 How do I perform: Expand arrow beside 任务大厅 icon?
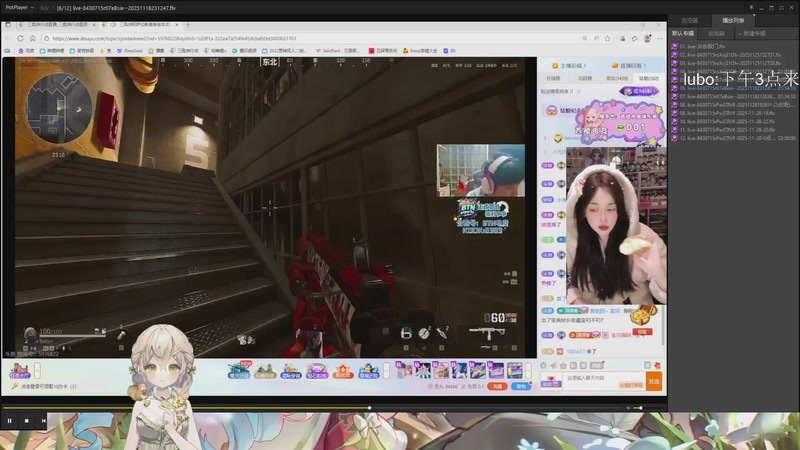pyautogui.click(x=37, y=370)
